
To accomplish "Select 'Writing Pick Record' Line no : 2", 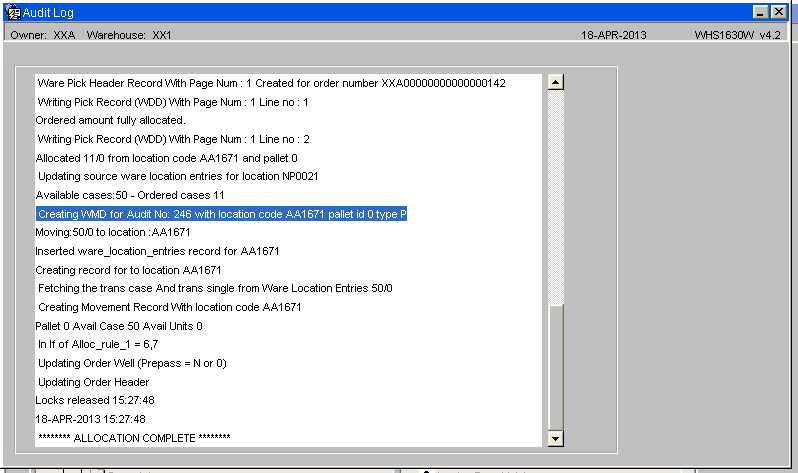I will tap(174, 140).
